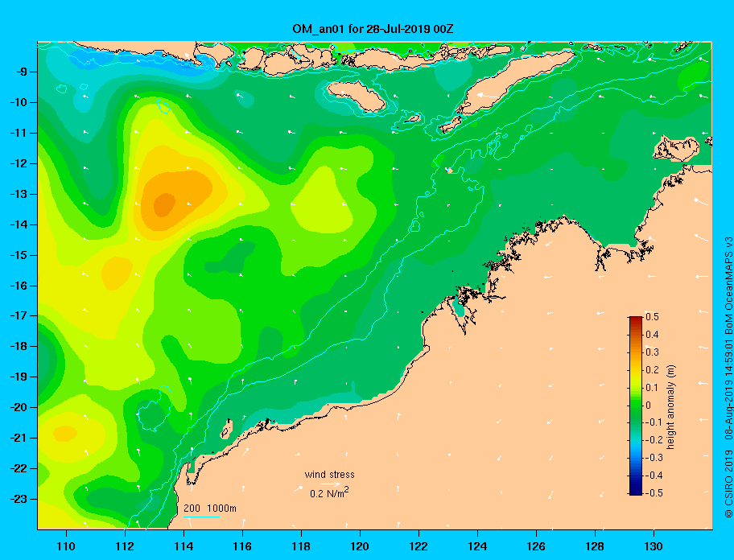Click longitude label '130' on x-axis

(x=654, y=546)
